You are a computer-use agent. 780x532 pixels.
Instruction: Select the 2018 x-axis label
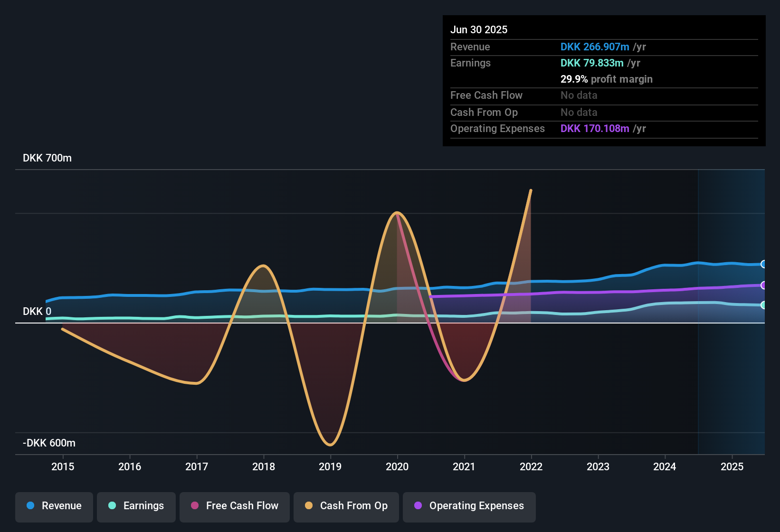pos(264,467)
